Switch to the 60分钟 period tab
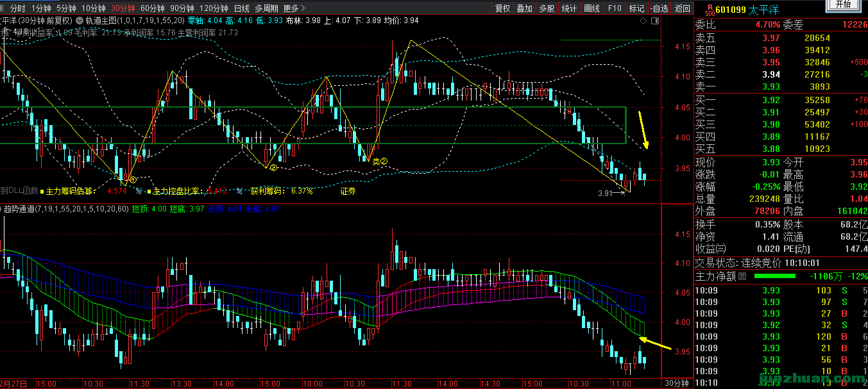The width and height of the screenshot is (868, 389). click(x=152, y=8)
